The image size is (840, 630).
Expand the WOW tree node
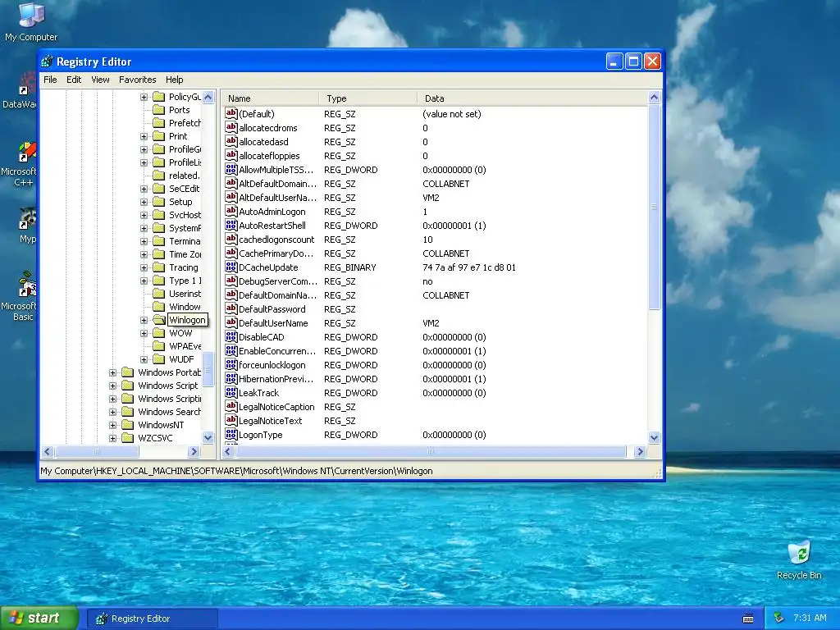tap(144, 333)
